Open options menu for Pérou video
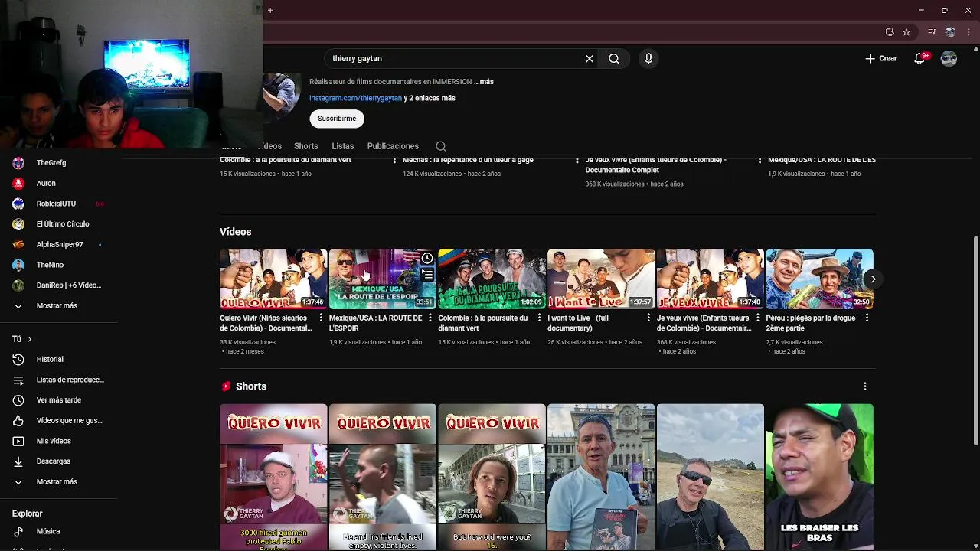Image resolution: width=980 pixels, height=551 pixels. [x=867, y=318]
